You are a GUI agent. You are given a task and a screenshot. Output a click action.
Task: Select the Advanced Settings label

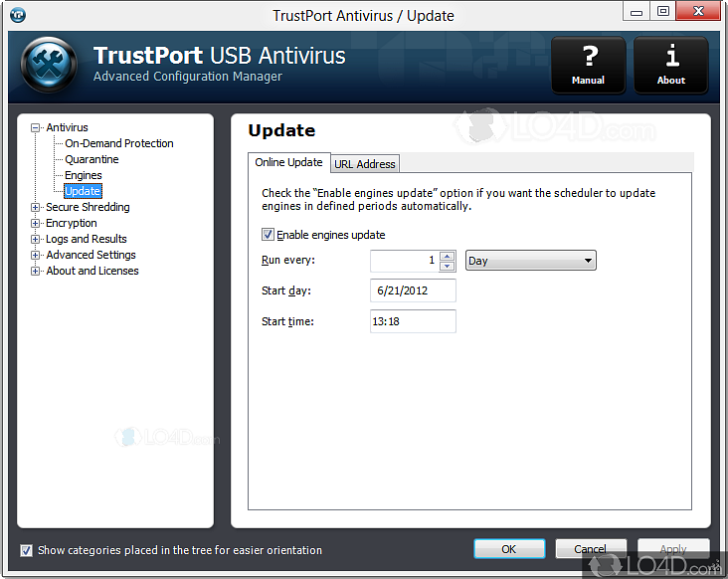click(x=91, y=255)
